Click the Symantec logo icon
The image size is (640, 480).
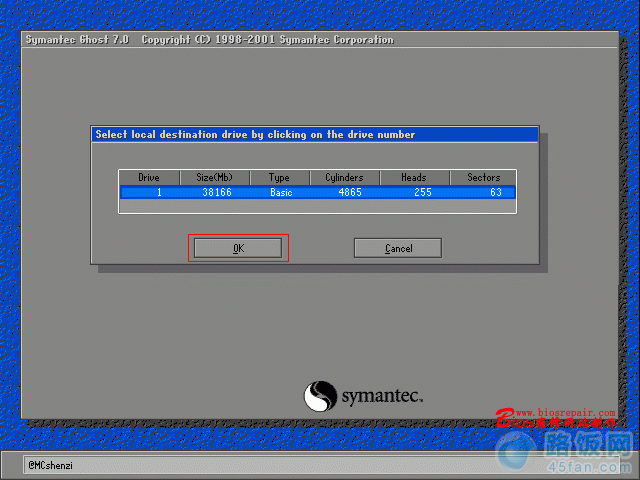tap(320, 396)
